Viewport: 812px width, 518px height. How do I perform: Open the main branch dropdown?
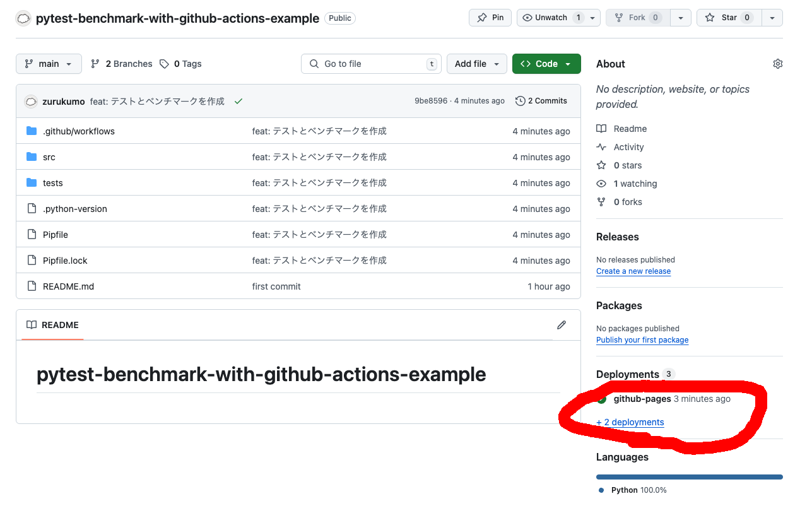coord(49,64)
